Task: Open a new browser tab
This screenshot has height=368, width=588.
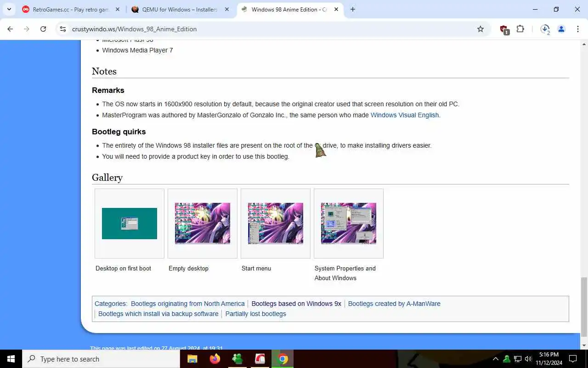Action: pyautogui.click(x=352, y=9)
